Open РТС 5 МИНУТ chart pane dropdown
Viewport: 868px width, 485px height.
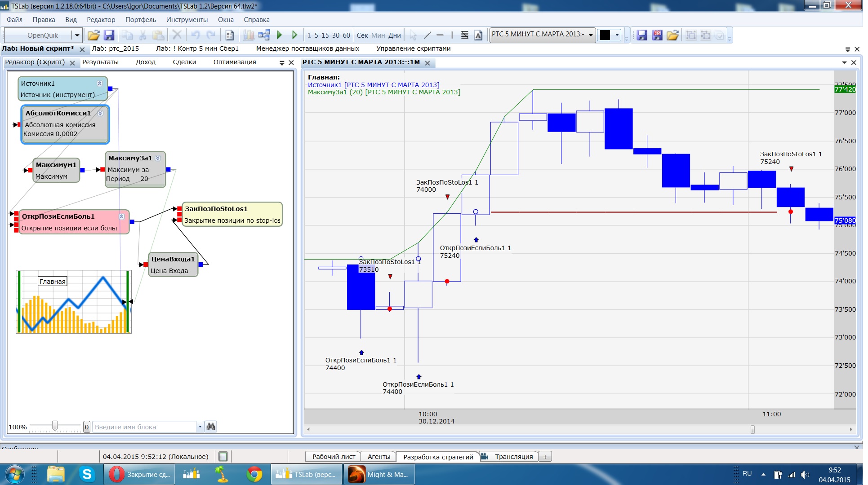844,62
